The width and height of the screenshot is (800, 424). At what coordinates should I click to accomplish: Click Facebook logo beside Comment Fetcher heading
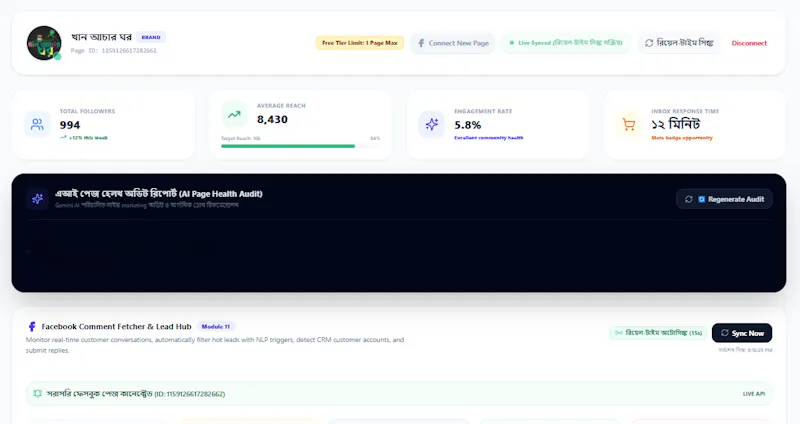click(32, 327)
